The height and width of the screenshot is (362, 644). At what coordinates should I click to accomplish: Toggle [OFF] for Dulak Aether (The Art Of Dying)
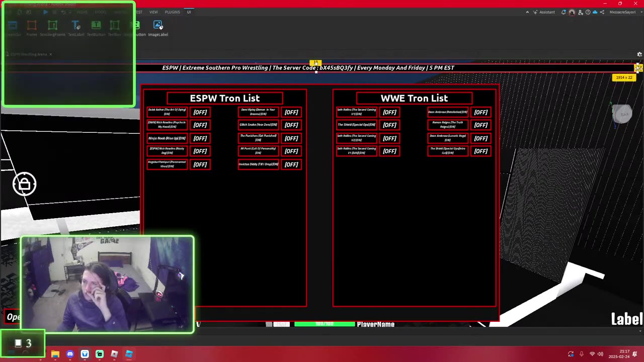(200, 112)
